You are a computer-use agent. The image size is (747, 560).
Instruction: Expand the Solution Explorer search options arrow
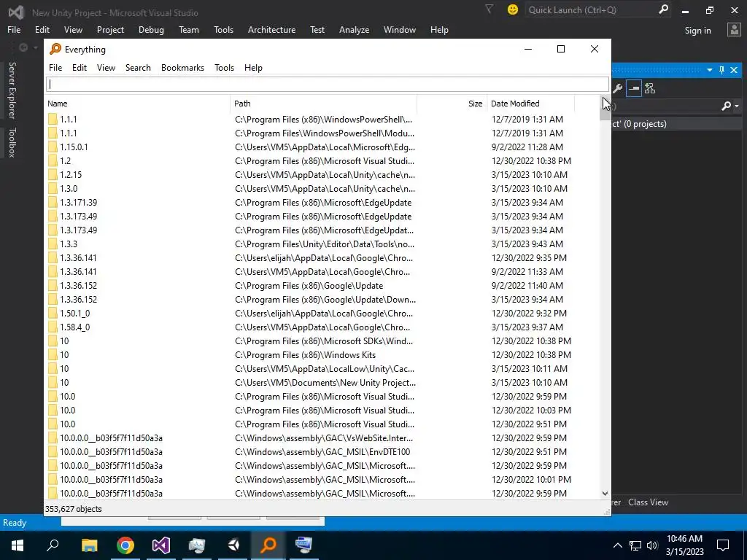pos(737,106)
